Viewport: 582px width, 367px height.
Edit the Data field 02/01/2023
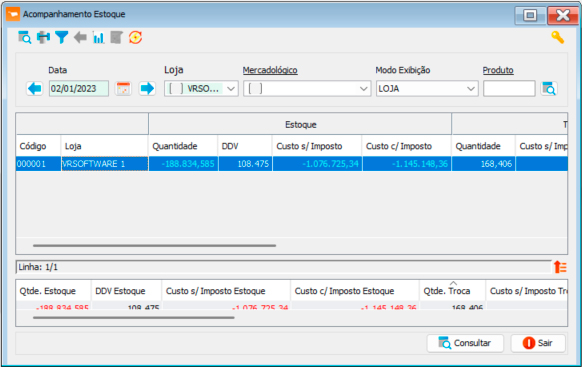point(79,89)
